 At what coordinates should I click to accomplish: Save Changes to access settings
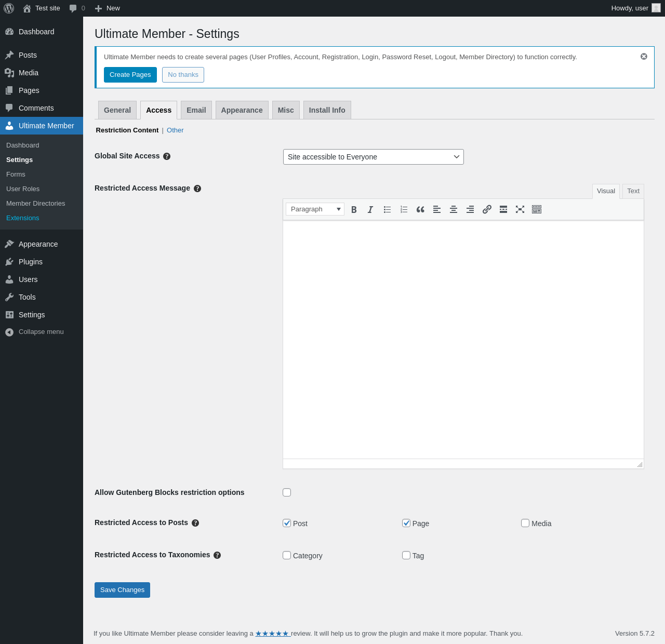pos(122,590)
